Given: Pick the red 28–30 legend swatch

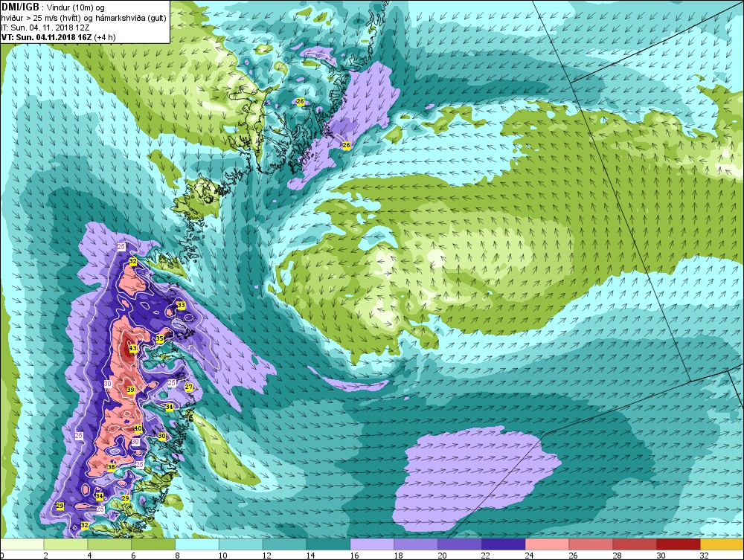Looking at the screenshot, I should [x=634, y=544].
